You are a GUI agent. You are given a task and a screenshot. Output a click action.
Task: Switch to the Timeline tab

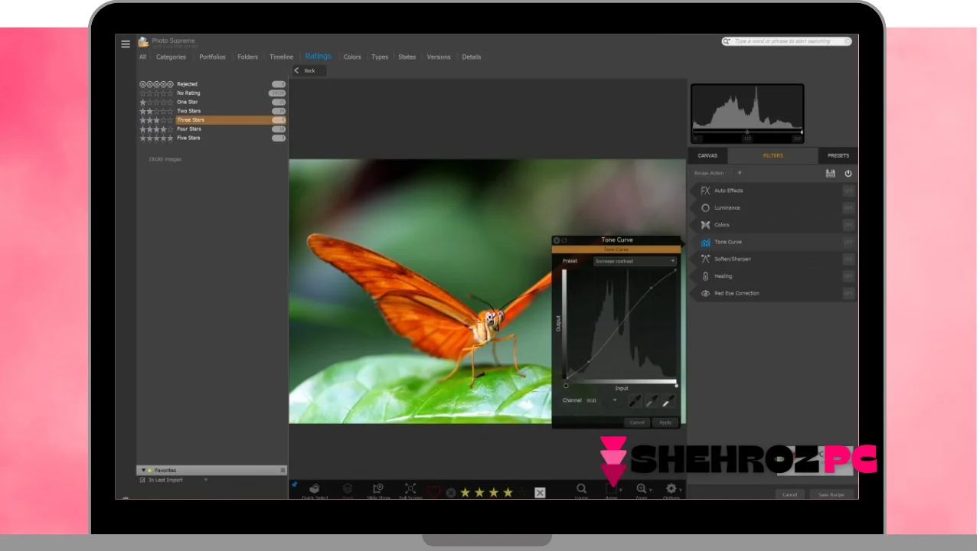(281, 57)
